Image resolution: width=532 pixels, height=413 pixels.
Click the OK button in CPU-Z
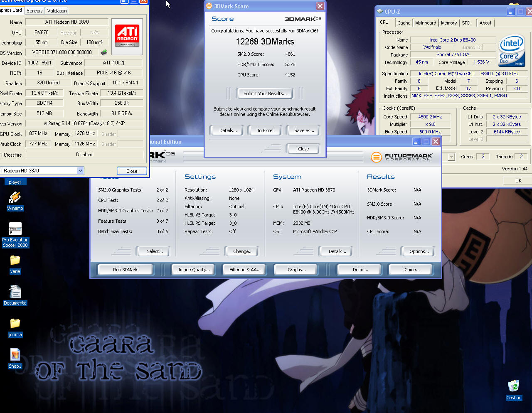click(518, 181)
